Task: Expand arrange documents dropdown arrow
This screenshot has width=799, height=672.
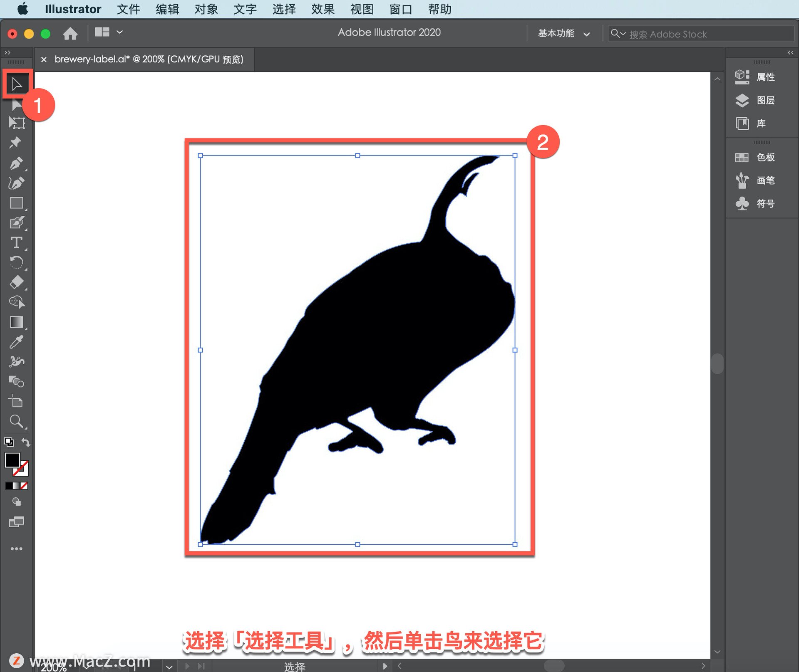Action: pyautogui.click(x=119, y=32)
